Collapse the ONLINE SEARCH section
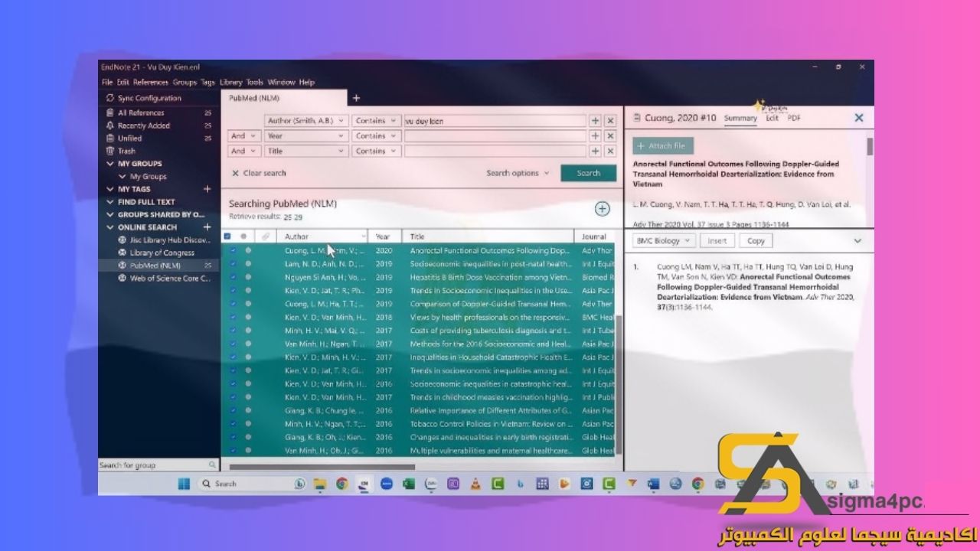 coord(110,227)
